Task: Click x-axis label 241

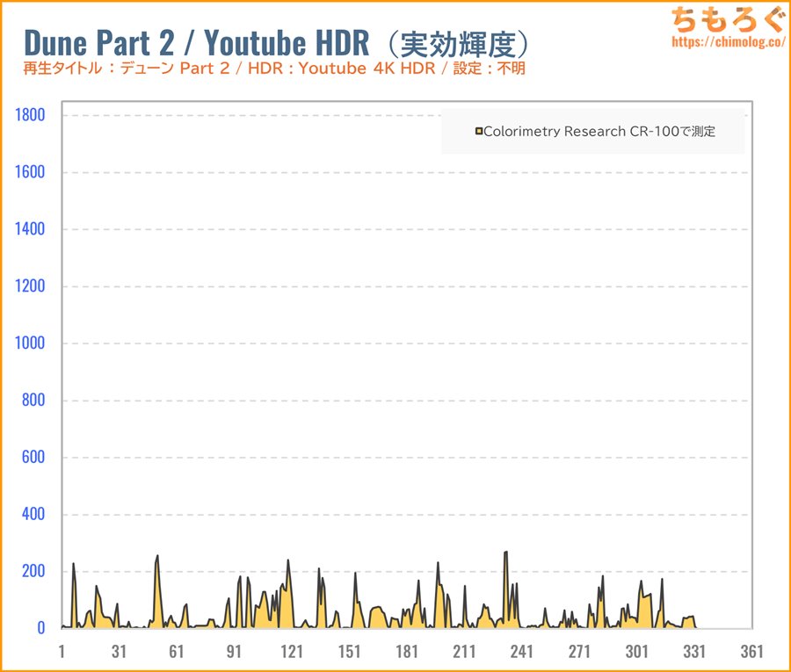Action: pos(521,651)
